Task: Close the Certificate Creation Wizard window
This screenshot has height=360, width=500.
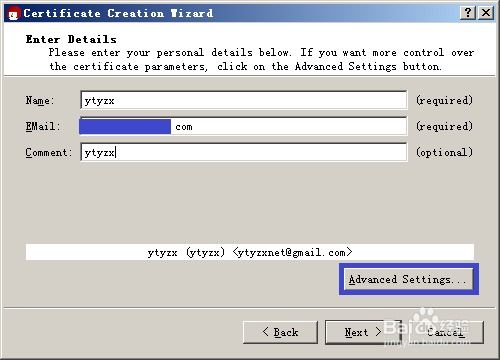Action: 486,13
